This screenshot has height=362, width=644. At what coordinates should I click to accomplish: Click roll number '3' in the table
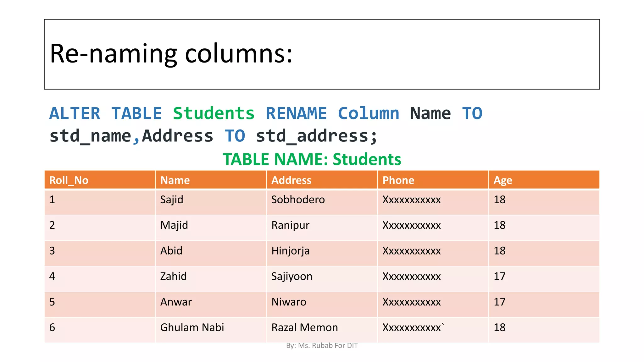click(x=52, y=251)
